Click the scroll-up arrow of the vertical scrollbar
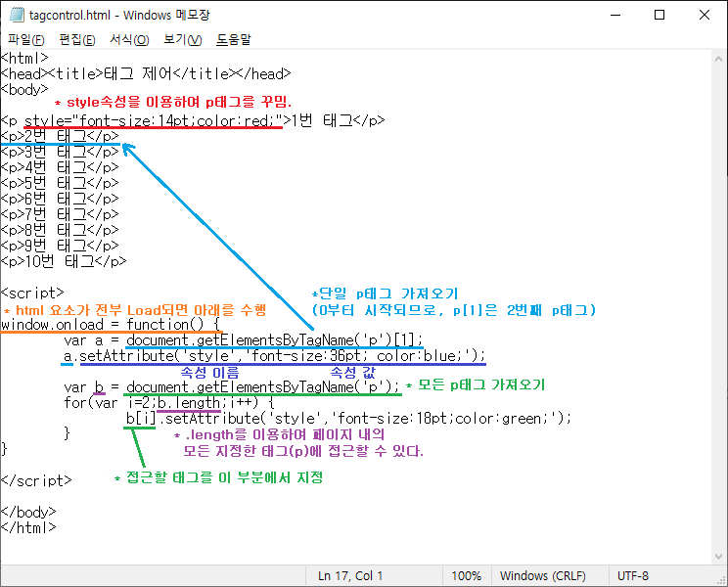The width and height of the screenshot is (728, 587). point(719,59)
